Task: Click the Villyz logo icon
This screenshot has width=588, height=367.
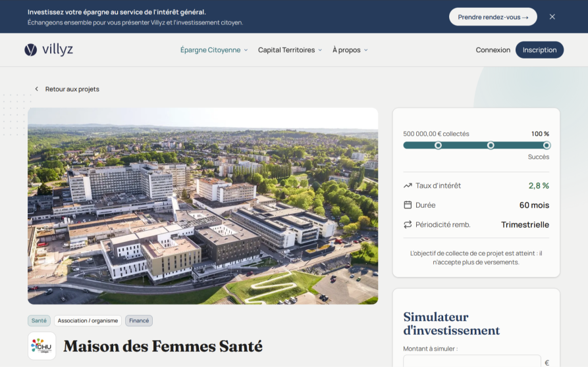Action: [31, 50]
